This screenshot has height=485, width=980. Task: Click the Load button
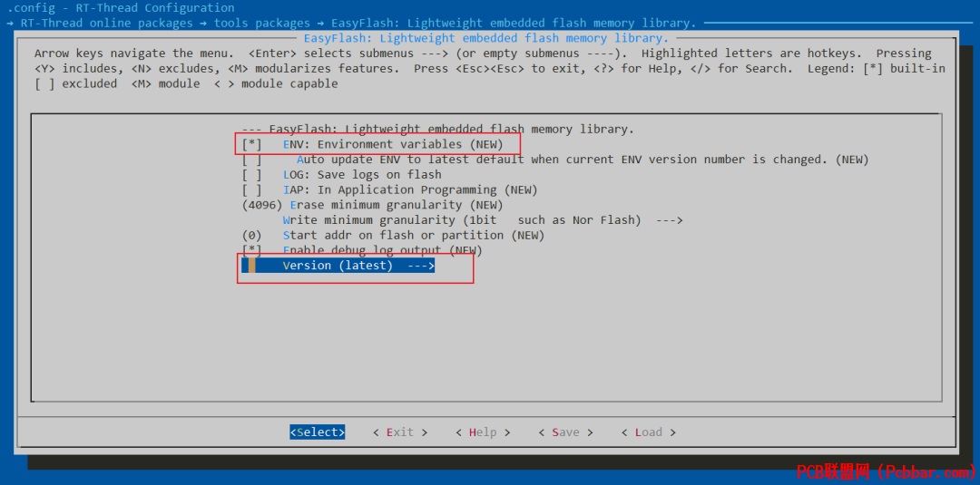[x=649, y=432]
